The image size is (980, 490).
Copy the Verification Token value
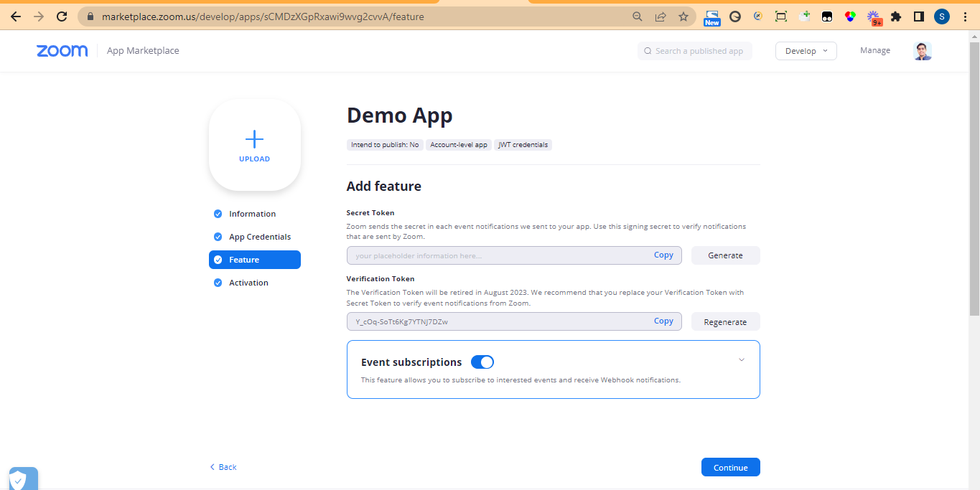(x=663, y=321)
